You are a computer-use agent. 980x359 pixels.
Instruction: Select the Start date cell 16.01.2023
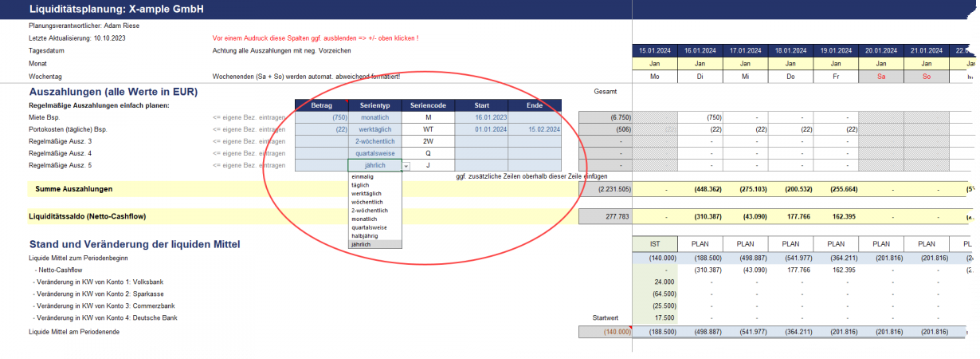481,117
